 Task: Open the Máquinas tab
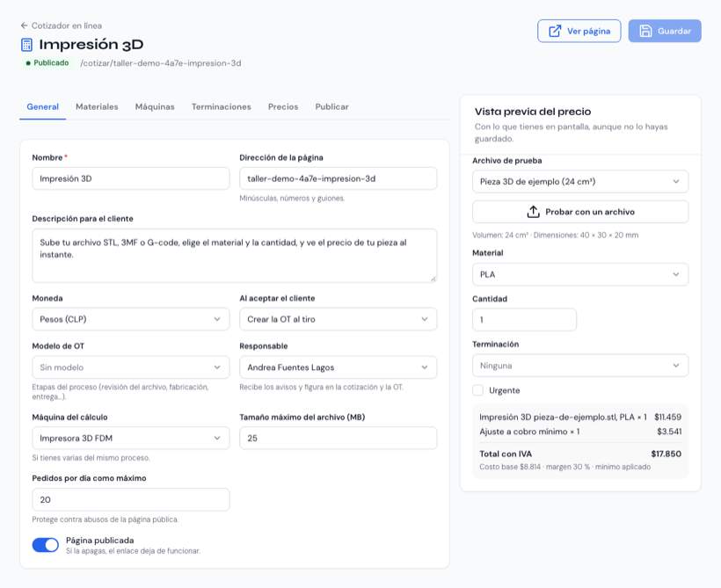tap(155, 106)
